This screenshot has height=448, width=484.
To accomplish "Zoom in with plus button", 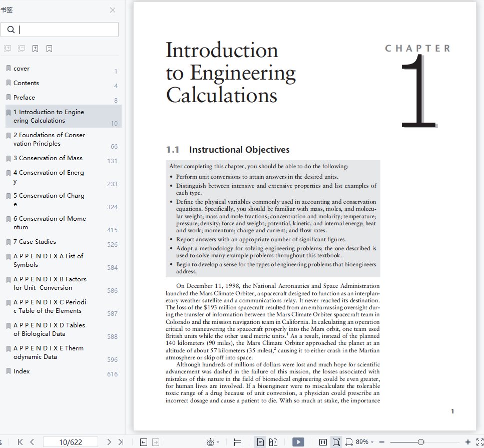I will click(x=468, y=442).
